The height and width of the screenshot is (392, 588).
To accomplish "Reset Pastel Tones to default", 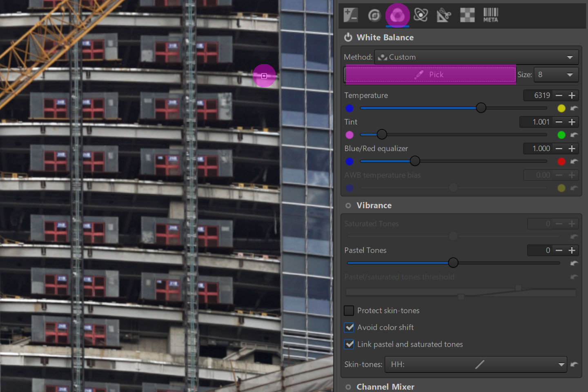I will point(574,263).
